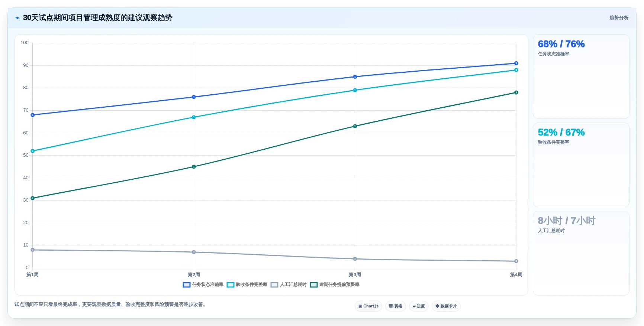The image size is (644, 326).
Task: Click the 数据卡片 tag chip
Action: (x=446, y=306)
